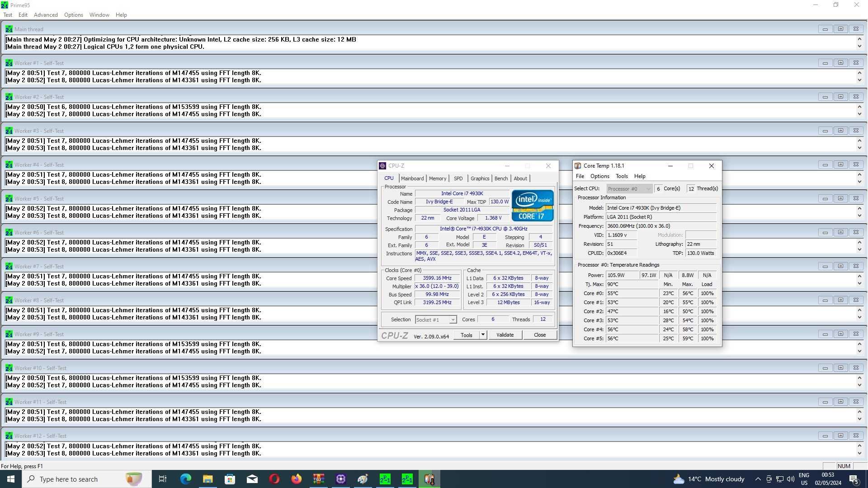Screen dimensions: 868x488
Task: Click the CPU tab in CPU-Z
Action: coord(388,178)
